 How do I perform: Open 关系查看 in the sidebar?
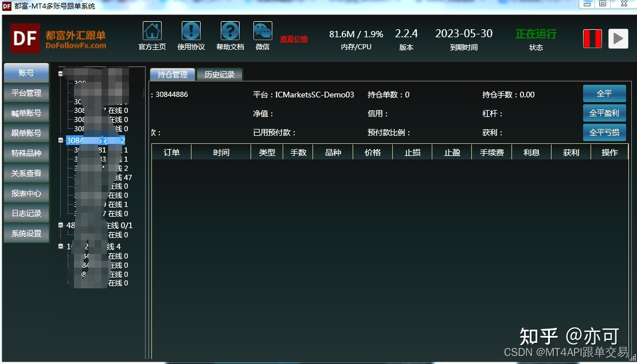click(26, 173)
